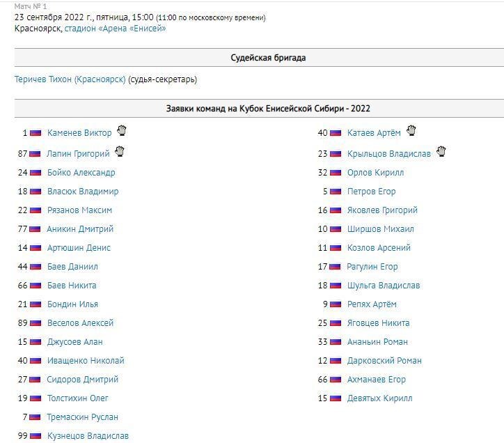Open player profile Ахманаев Егор
504x443 pixels.
click(x=377, y=380)
